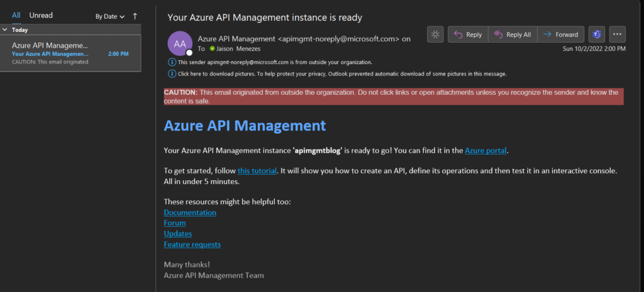Click the instance name 'apimgmtblog'
Image resolution: width=644 pixels, height=292 pixels.
318,151
